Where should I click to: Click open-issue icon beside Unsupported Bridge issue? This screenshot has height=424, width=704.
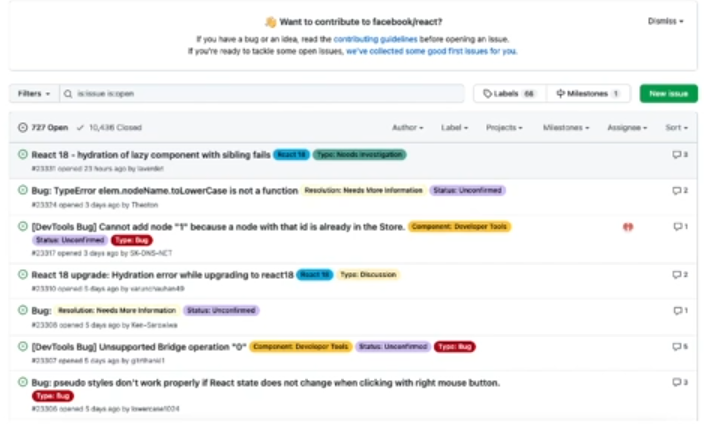click(22, 346)
